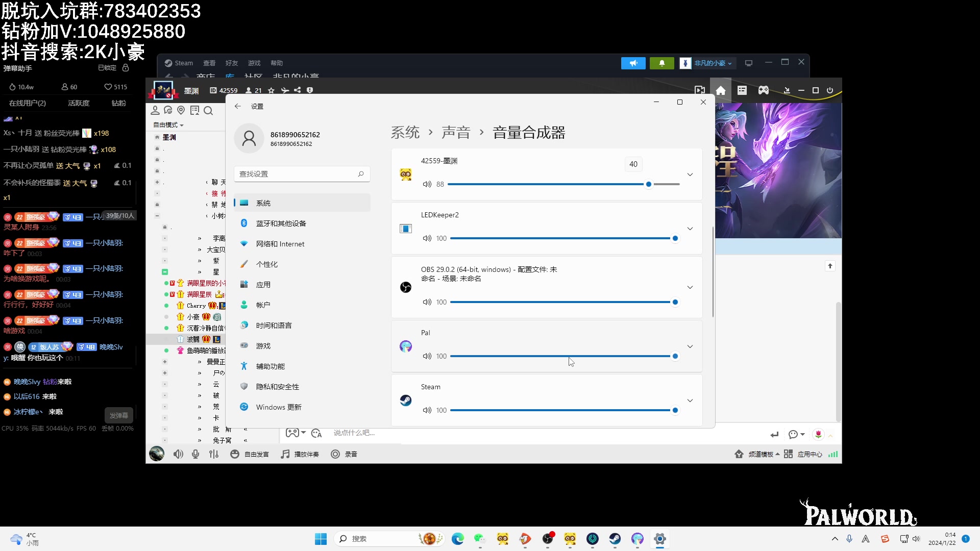Image resolution: width=980 pixels, height=551 pixels.
Task: Click the airplane icon in channel header
Action: 285,90
